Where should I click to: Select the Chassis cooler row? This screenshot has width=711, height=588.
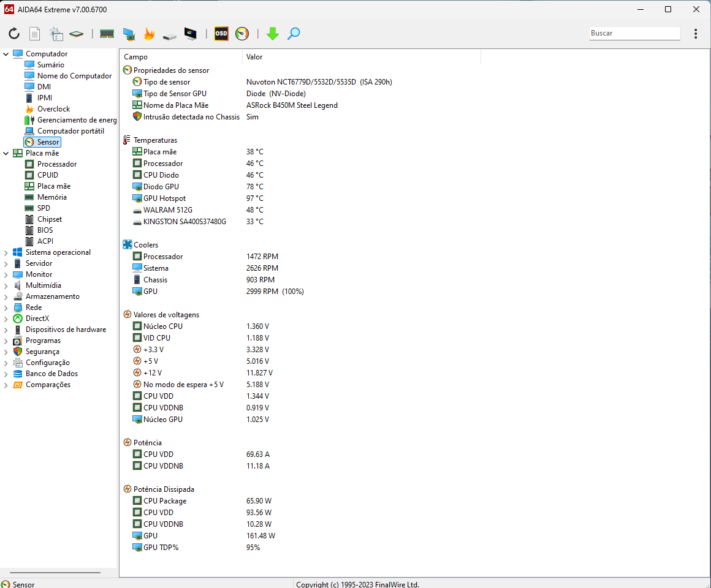click(203, 280)
